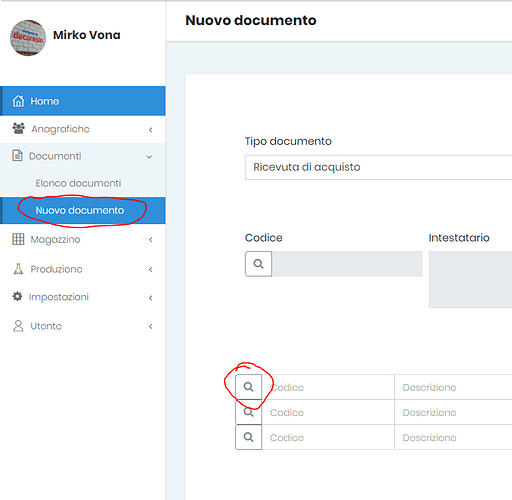Click the third row search magnifier button
The height and width of the screenshot is (500, 512).
point(249,437)
